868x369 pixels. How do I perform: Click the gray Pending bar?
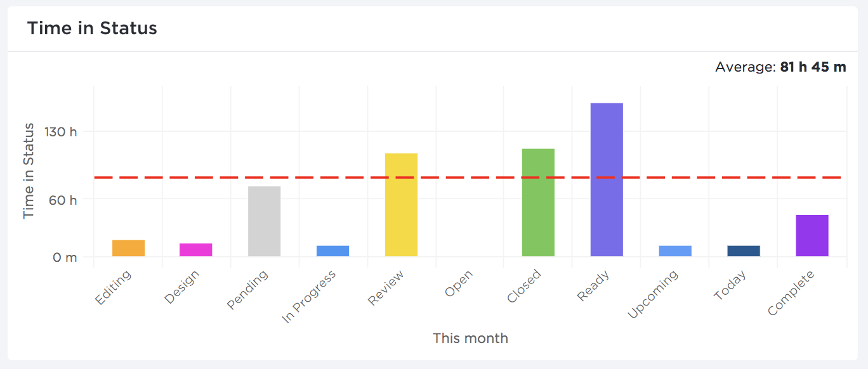tap(264, 221)
